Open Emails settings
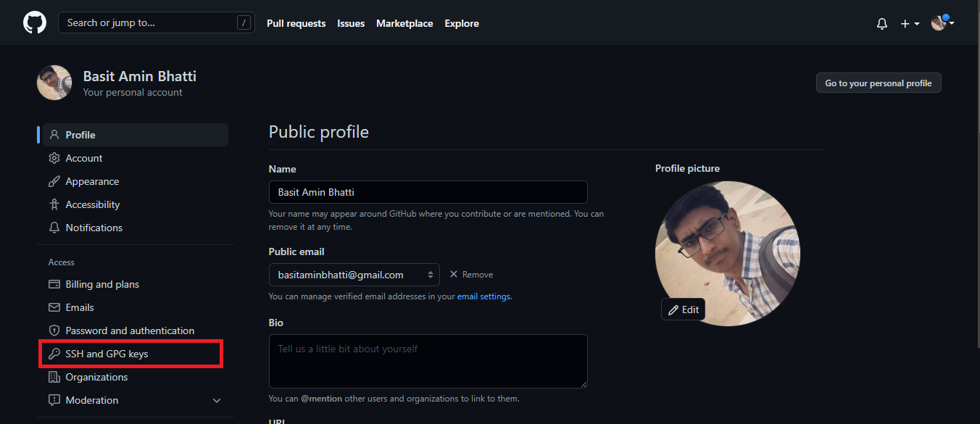980x424 pixels. coord(136,307)
